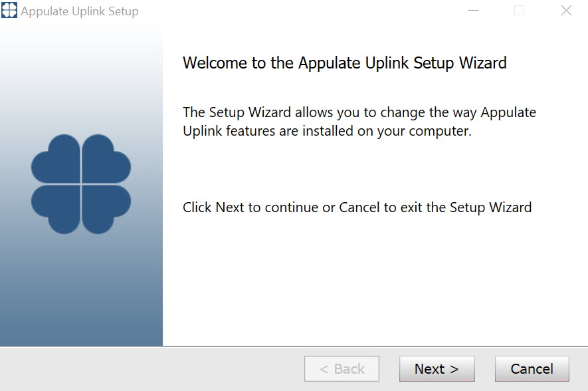Click the Setup Wizard description paragraph
This screenshot has width=588, height=391.
359,121
